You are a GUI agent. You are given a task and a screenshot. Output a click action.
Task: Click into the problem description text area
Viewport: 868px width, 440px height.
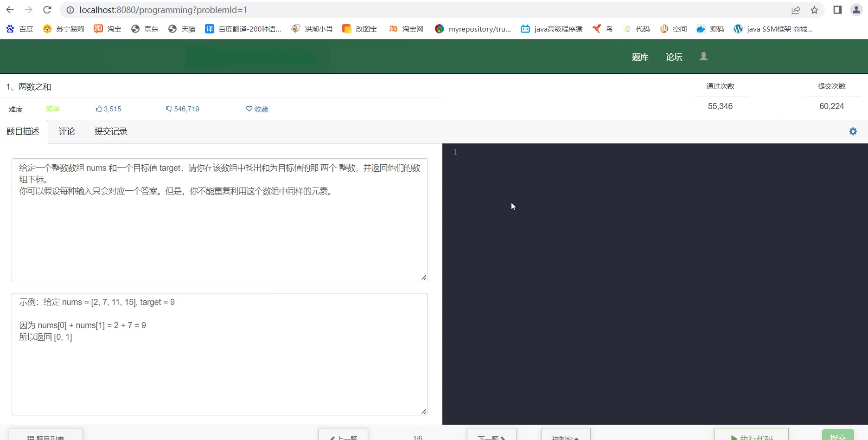point(220,220)
